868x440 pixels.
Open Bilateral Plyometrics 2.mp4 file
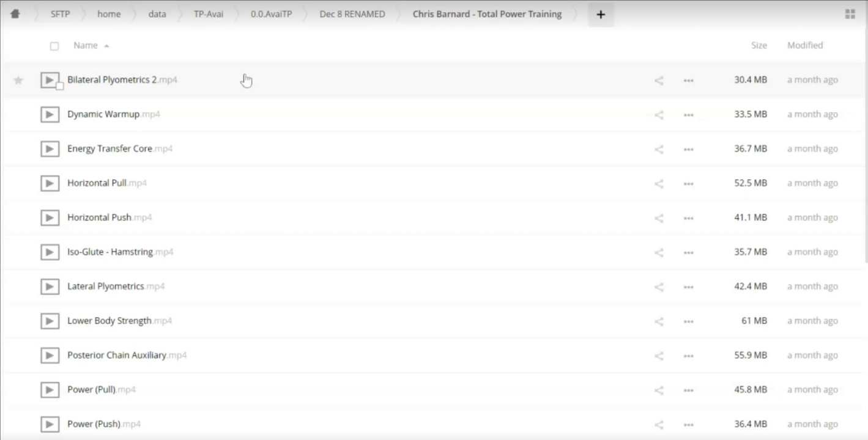pyautogui.click(x=122, y=80)
